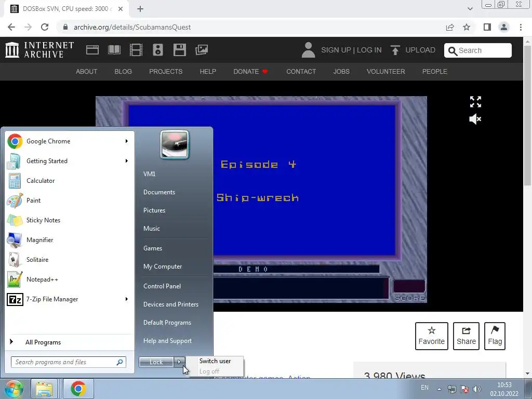
Task: Click the user account picture
Action: [x=175, y=144]
